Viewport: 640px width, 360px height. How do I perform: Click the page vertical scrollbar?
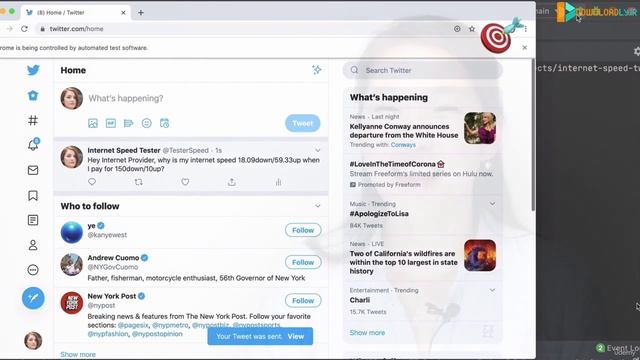(533, 135)
